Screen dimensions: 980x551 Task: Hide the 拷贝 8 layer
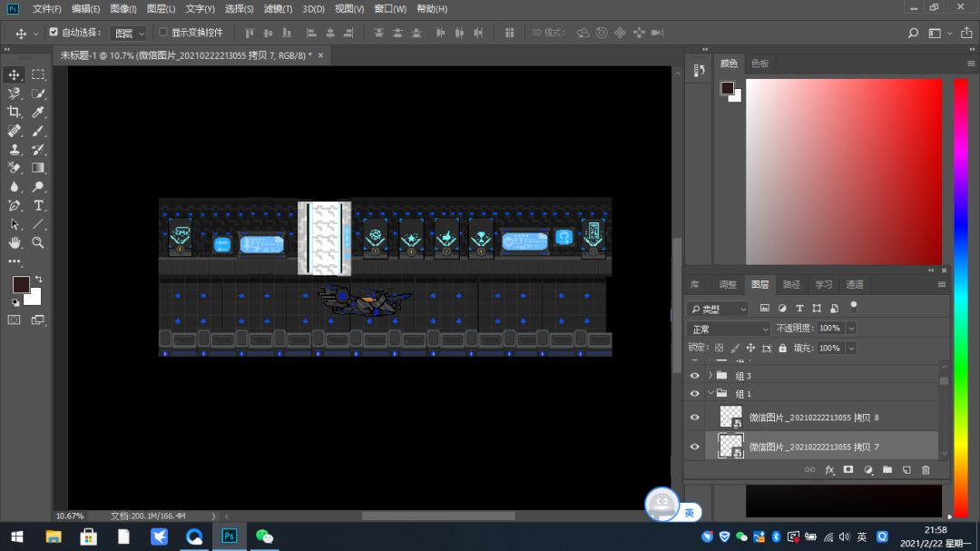[x=694, y=418]
